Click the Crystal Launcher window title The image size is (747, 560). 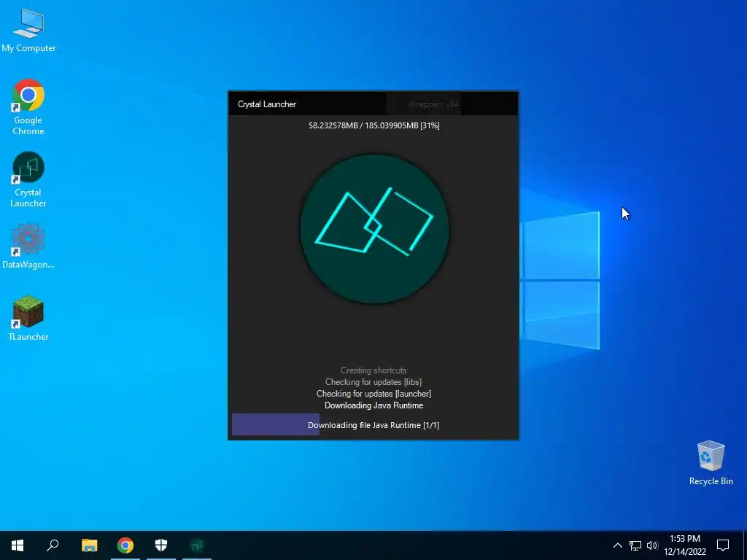point(267,104)
